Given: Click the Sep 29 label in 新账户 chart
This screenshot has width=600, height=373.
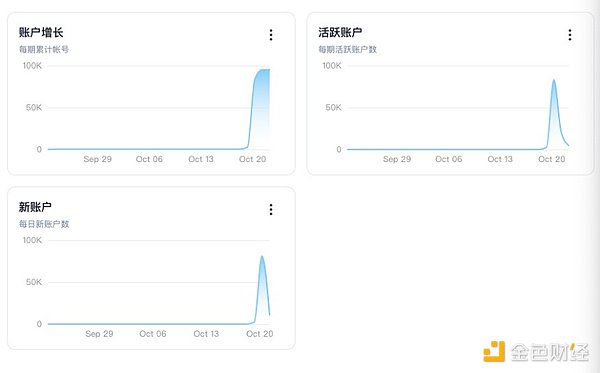Looking at the screenshot, I should point(99,334).
